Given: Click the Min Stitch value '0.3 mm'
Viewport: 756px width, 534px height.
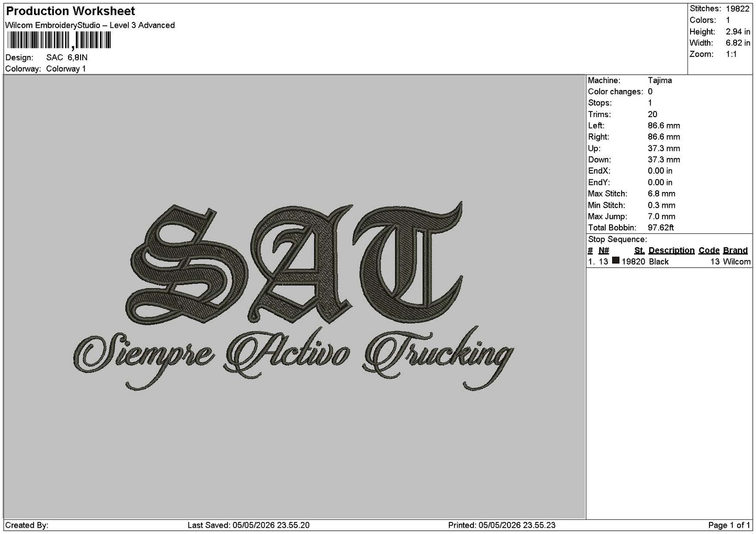Looking at the screenshot, I should [x=661, y=206].
